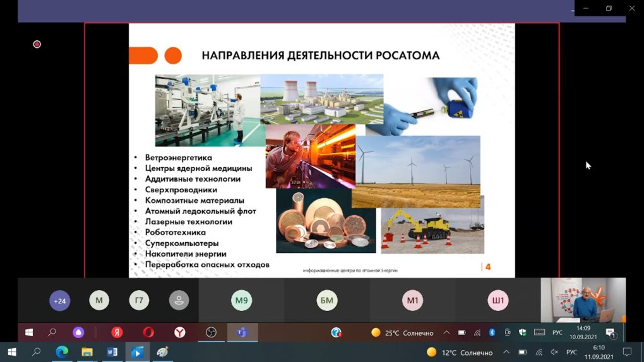Open OBS Studio in the recorded taskbar
Image resolution: width=644 pixels, height=362 pixels.
[x=211, y=332]
